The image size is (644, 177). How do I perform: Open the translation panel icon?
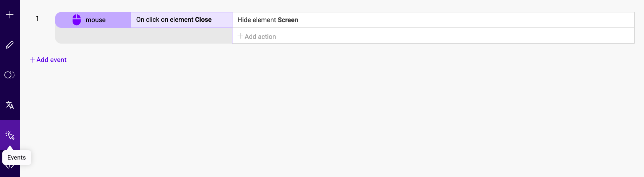[x=10, y=105]
